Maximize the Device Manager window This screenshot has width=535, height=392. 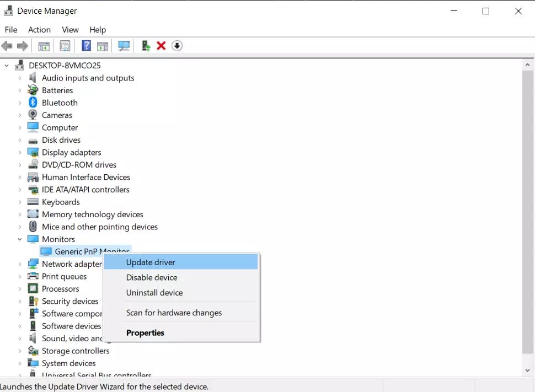(x=486, y=11)
